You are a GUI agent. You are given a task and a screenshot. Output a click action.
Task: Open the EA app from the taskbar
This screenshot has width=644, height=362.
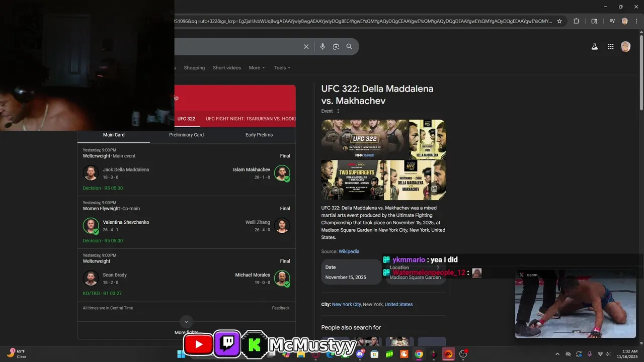pyautogui.click(x=448, y=354)
